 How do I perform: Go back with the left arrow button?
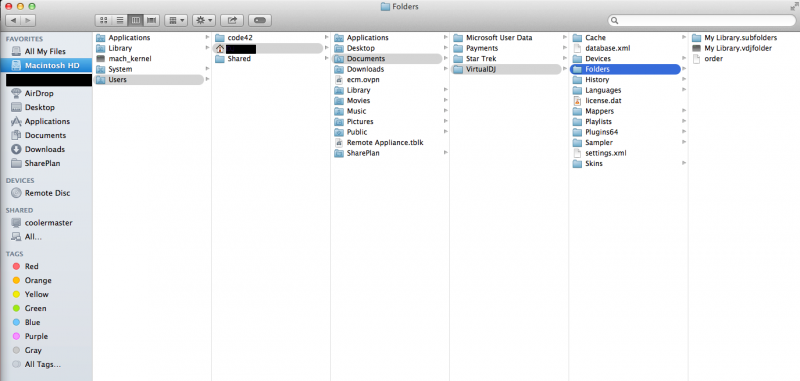click(x=13, y=20)
